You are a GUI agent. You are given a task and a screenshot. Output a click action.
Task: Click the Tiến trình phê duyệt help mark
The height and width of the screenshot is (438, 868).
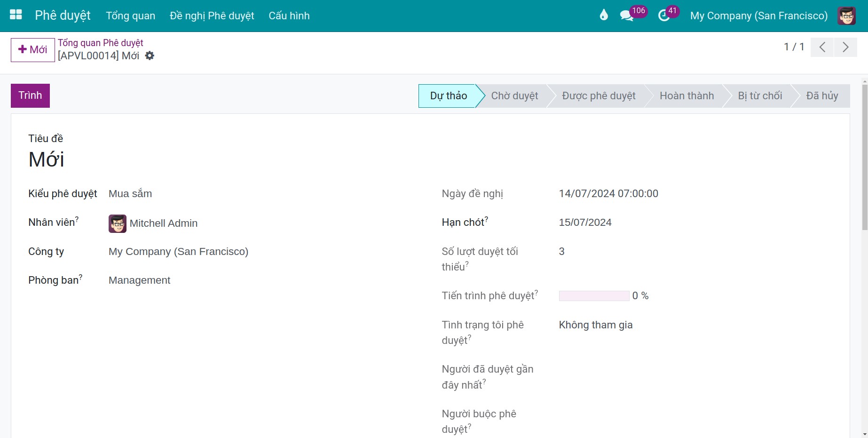point(536,293)
